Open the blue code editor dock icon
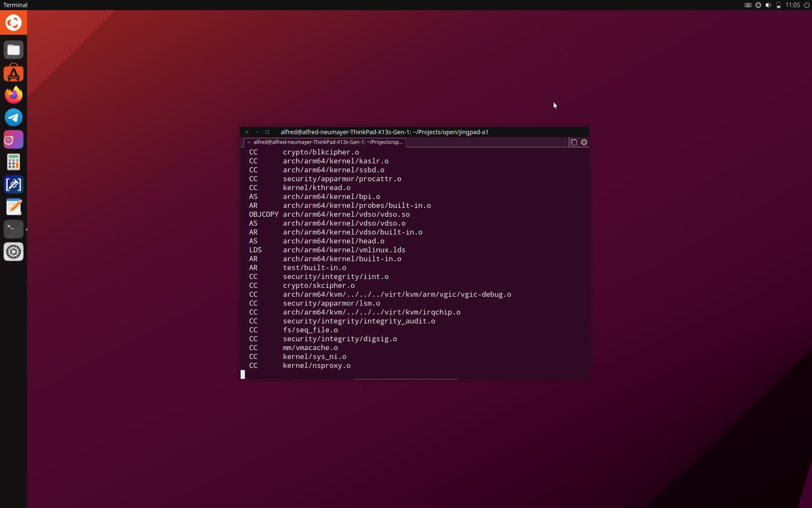The image size is (812, 508). pyautogui.click(x=14, y=185)
